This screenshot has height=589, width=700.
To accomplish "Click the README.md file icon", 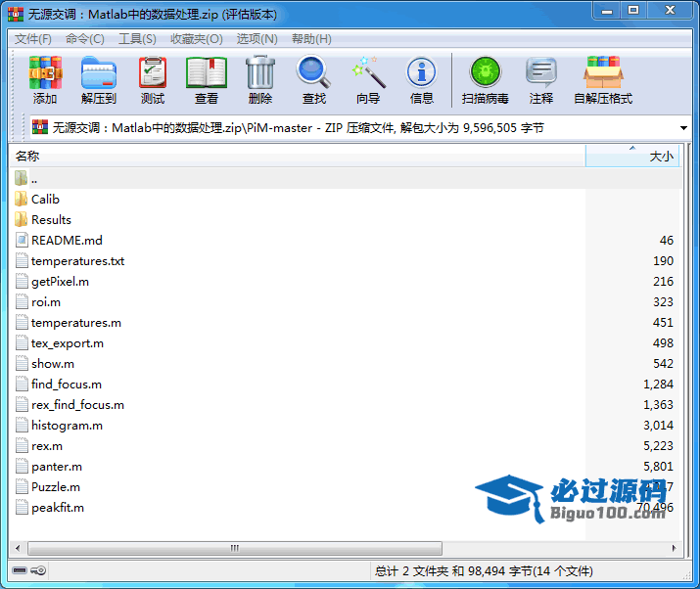I will click(x=22, y=240).
